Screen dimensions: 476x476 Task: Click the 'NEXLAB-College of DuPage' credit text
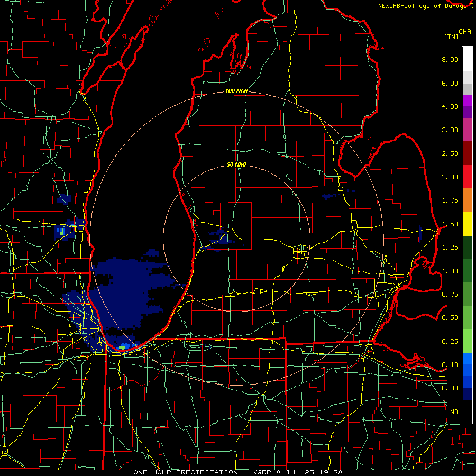pos(423,6)
